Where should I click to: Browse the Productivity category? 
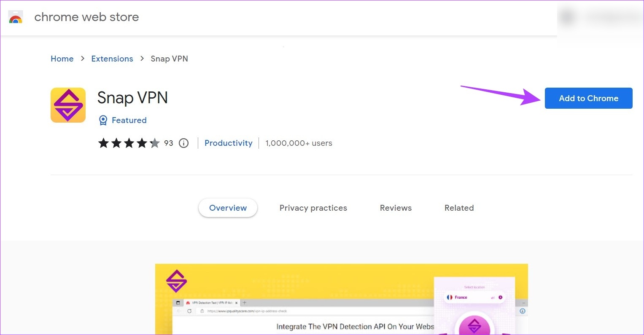pyautogui.click(x=228, y=143)
